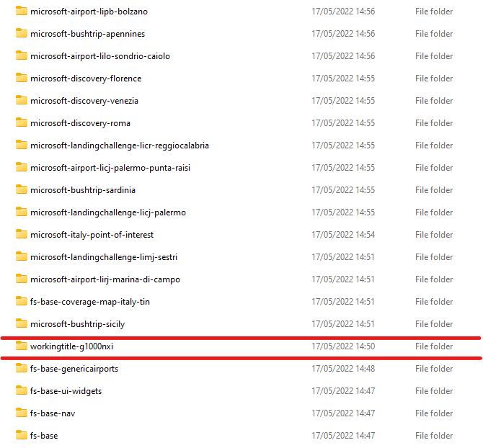Viewport: 483px width, 448px height.
Task: Click folder icon of microsoft-landingchallenge-licj-palermo
Action: tap(21, 212)
